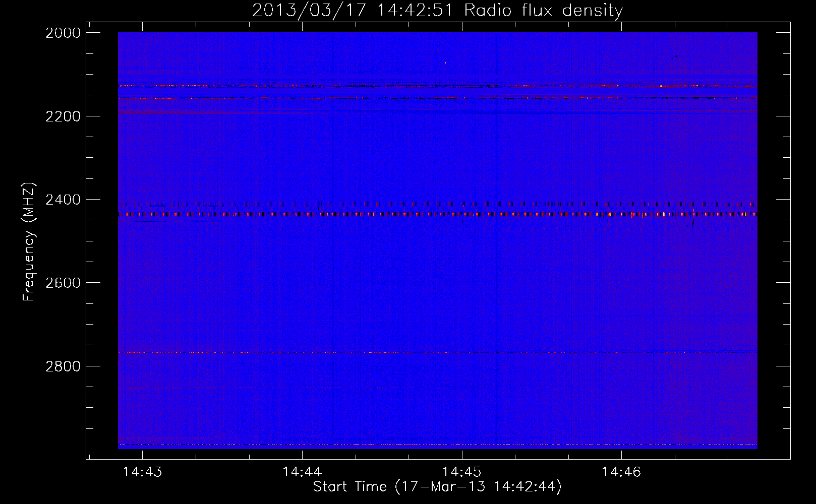Click the 'Start Time (17-Mar-13 14:42:44)' label
This screenshot has width=816, height=504.
tap(437, 487)
